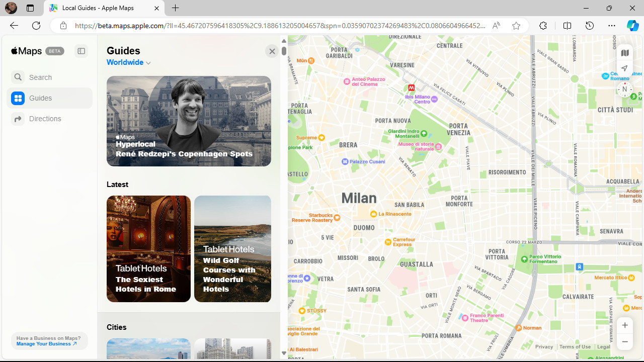Switch to the Local Guides browser tab
Image resolution: width=644 pixels, height=362 pixels.
[98, 8]
